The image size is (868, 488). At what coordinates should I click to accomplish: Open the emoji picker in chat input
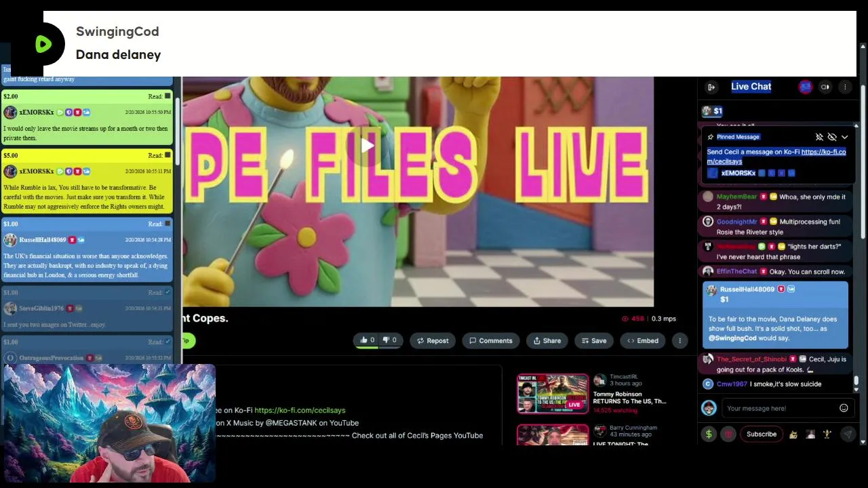tap(844, 408)
